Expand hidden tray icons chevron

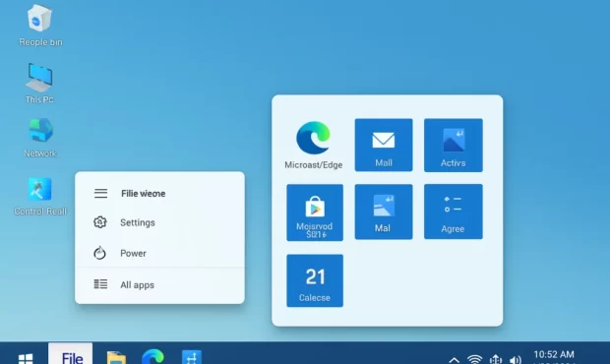pyautogui.click(x=454, y=360)
